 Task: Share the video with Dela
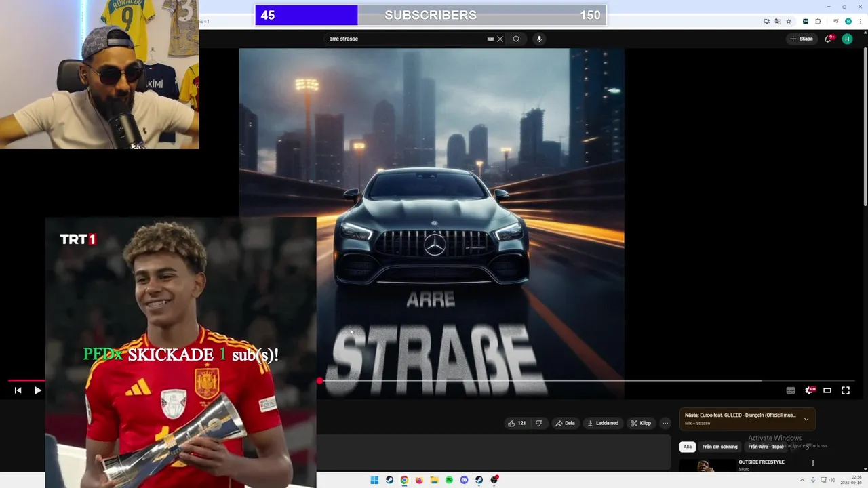pos(565,423)
